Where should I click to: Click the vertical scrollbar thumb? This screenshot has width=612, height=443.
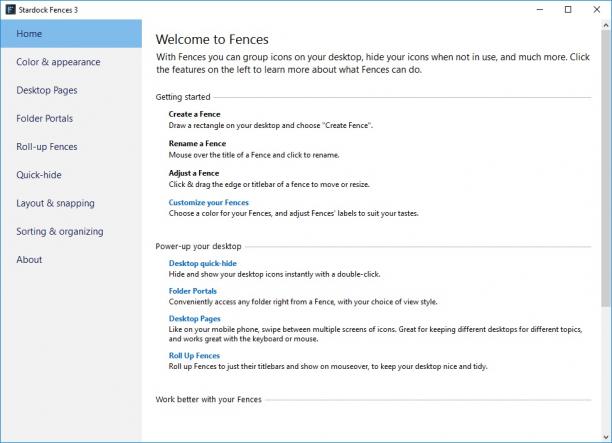click(606, 168)
